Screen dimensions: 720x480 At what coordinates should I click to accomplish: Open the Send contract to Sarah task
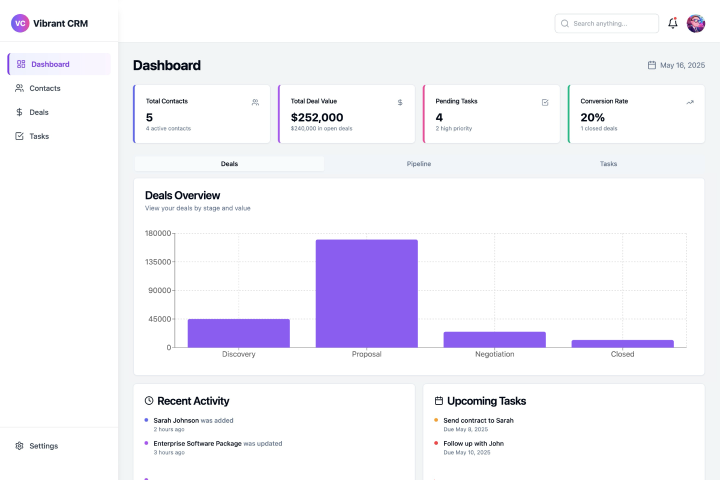(478, 420)
